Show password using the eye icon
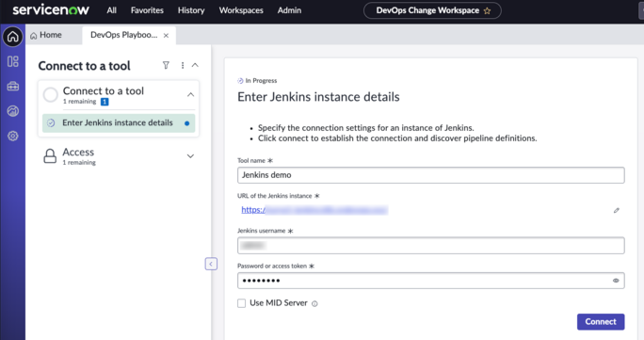This screenshot has height=340, width=644. (x=616, y=281)
